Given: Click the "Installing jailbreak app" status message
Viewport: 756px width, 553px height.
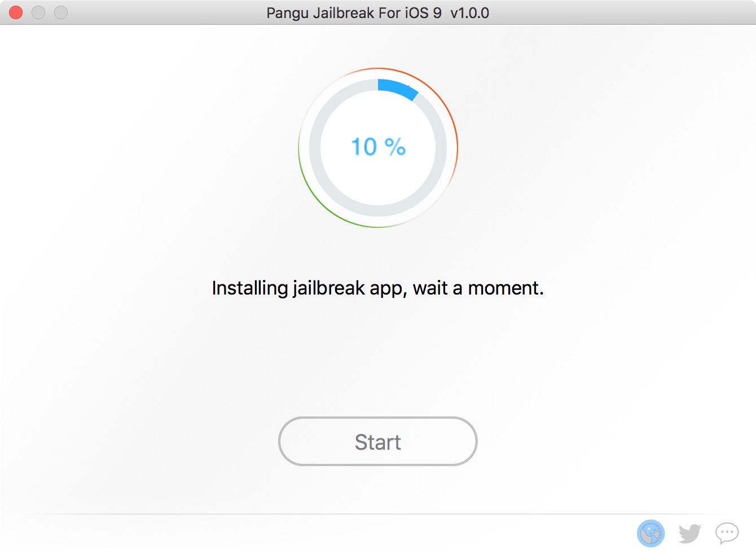Looking at the screenshot, I should tap(377, 288).
